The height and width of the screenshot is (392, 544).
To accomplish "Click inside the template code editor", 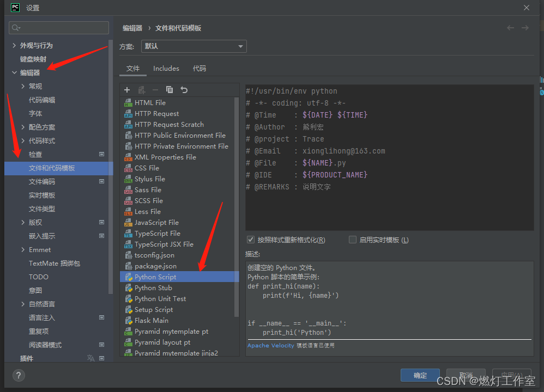I will (x=389, y=158).
